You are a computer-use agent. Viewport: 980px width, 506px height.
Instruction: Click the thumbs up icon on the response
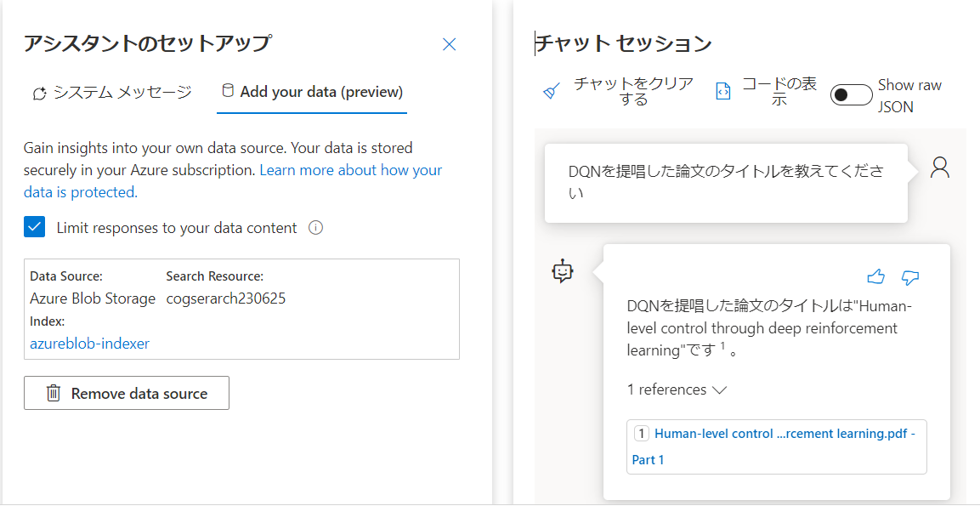point(876,276)
